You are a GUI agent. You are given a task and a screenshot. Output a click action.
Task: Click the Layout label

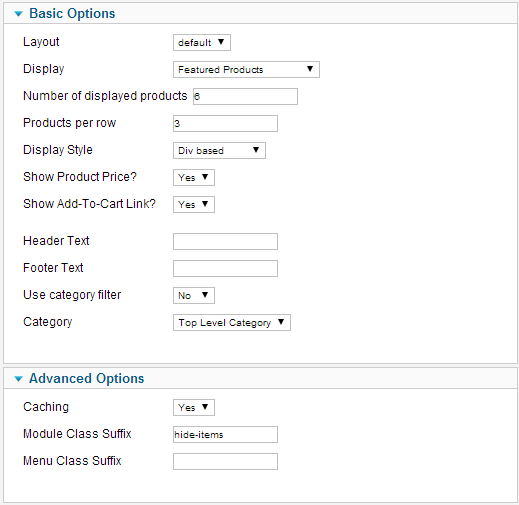pyautogui.click(x=41, y=42)
